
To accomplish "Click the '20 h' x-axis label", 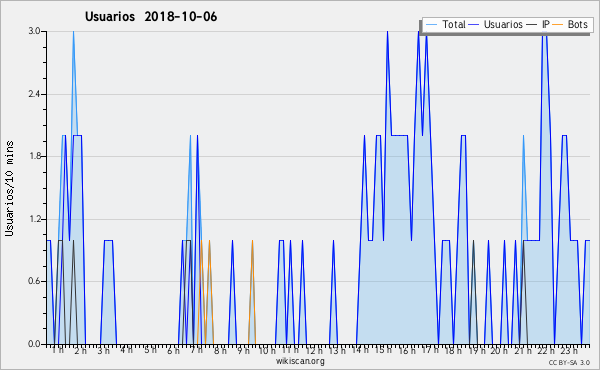I will point(499,350).
